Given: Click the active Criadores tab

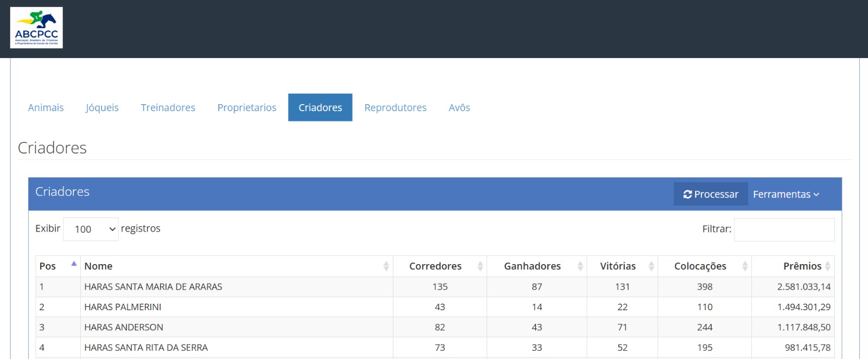Looking at the screenshot, I should coord(320,107).
